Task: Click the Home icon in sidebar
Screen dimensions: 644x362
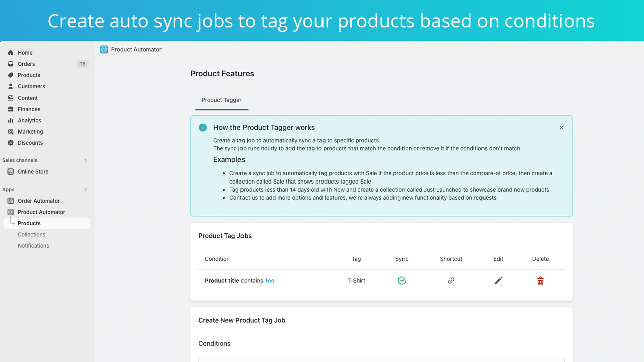Action: click(x=11, y=53)
